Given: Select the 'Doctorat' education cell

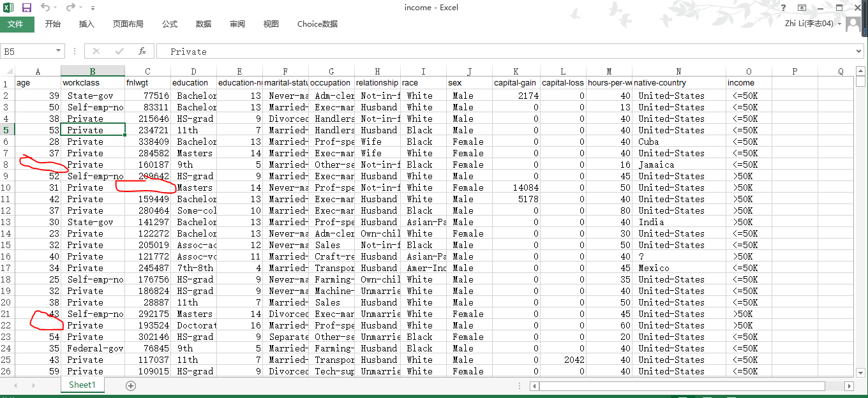Looking at the screenshot, I should pos(193,325).
